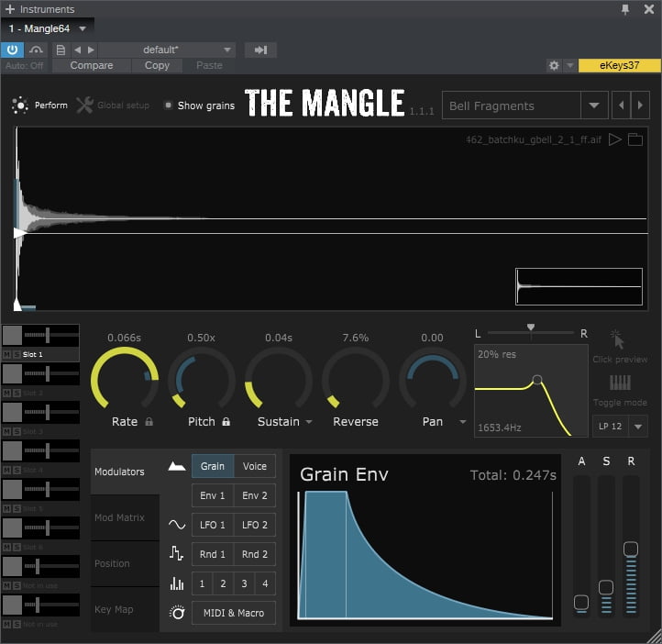Expand the Sustain options arrow
The width and height of the screenshot is (662, 644).
pos(309,422)
